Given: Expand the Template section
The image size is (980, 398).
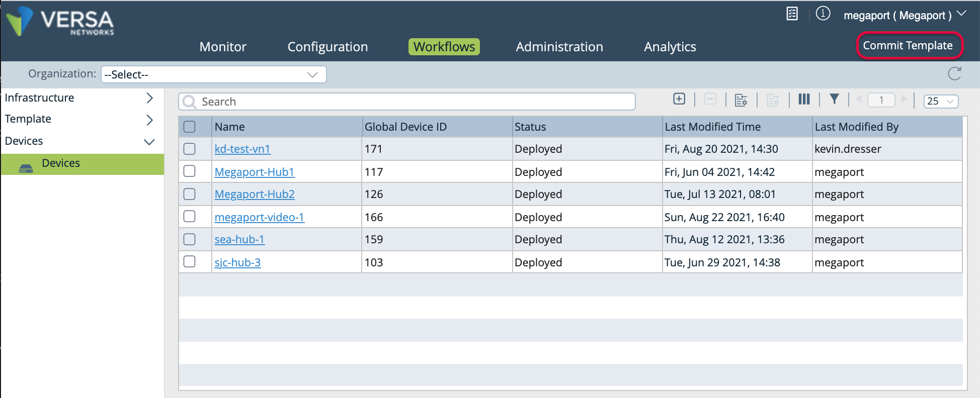Looking at the screenshot, I should click(x=149, y=120).
